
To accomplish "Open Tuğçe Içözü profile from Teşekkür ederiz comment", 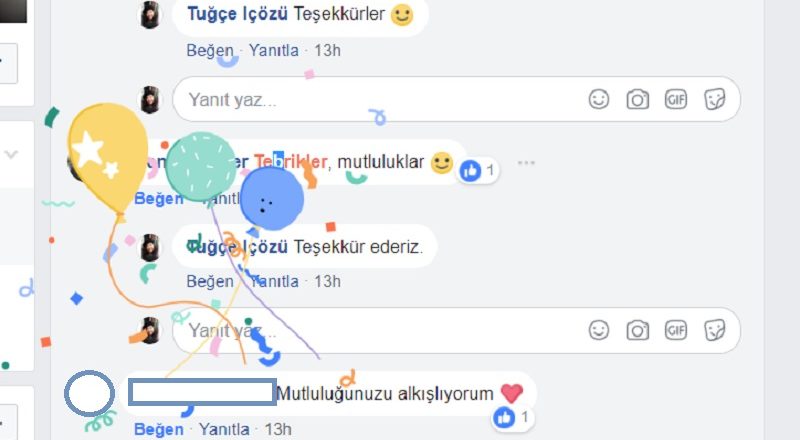I will point(238,247).
